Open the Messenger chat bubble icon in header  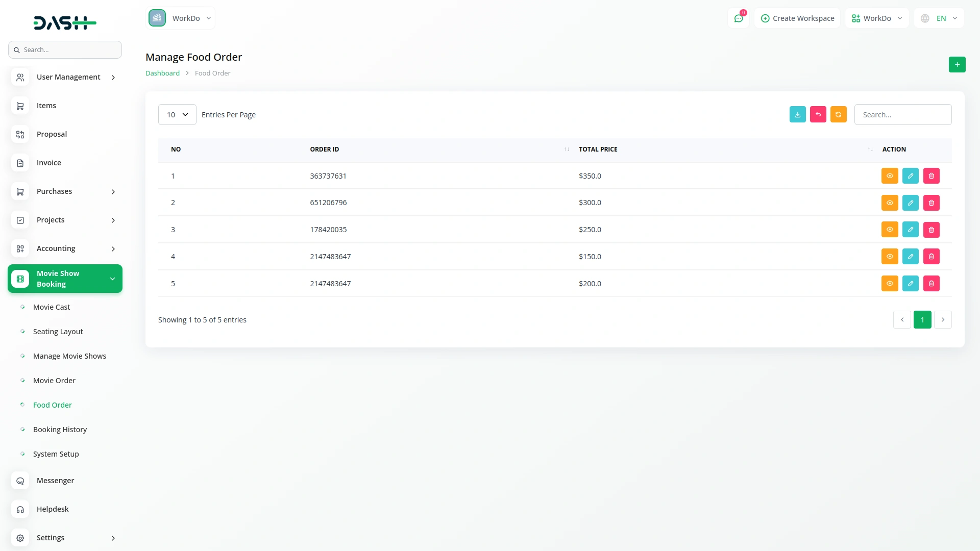739,18
